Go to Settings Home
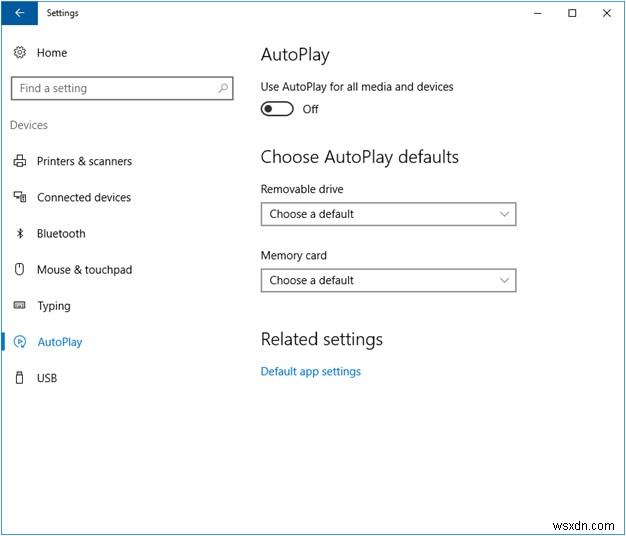The image size is (626, 536). click(x=52, y=53)
